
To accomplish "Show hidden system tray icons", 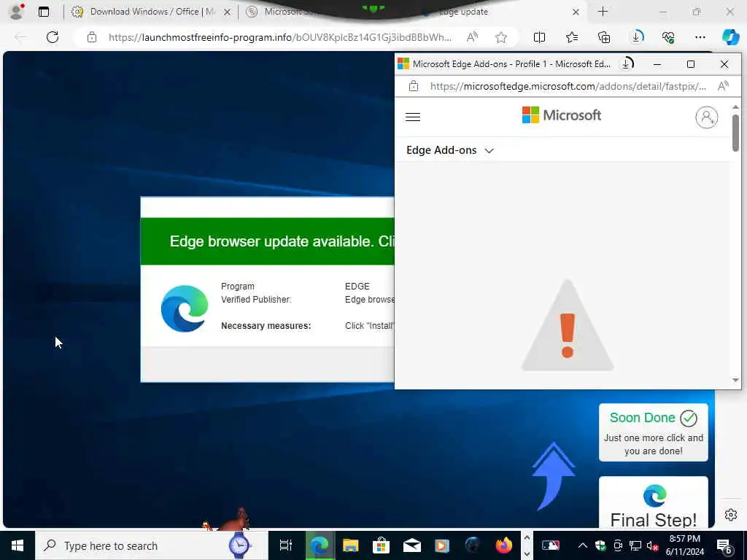I will tap(582, 545).
